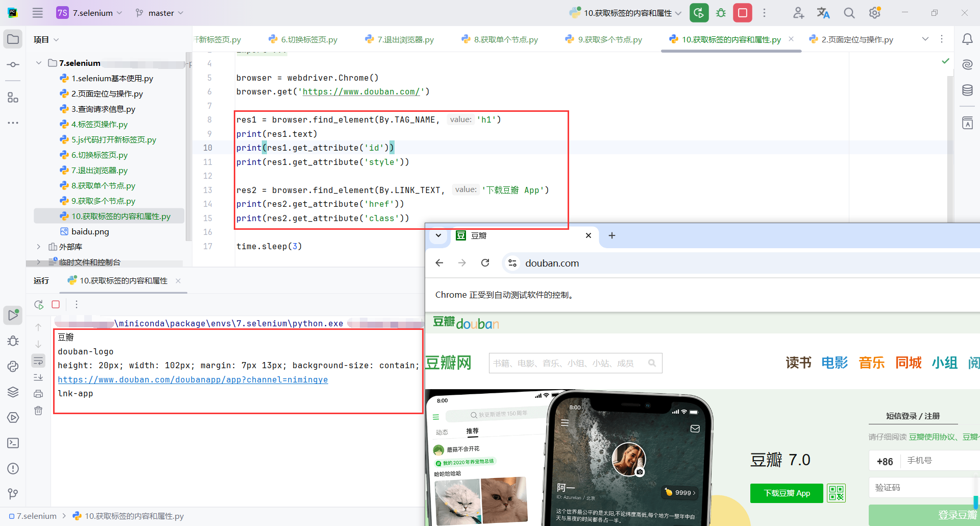Rerun script using the green top toolbar button
Viewport: 980px width, 526px height.
click(699, 13)
